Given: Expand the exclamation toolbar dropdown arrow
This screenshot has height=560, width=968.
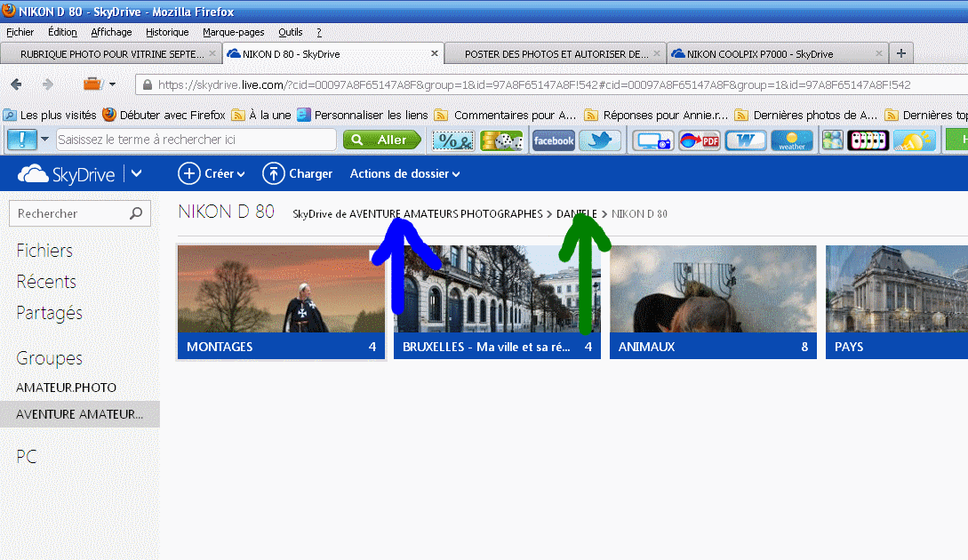Looking at the screenshot, I should 44,140.
